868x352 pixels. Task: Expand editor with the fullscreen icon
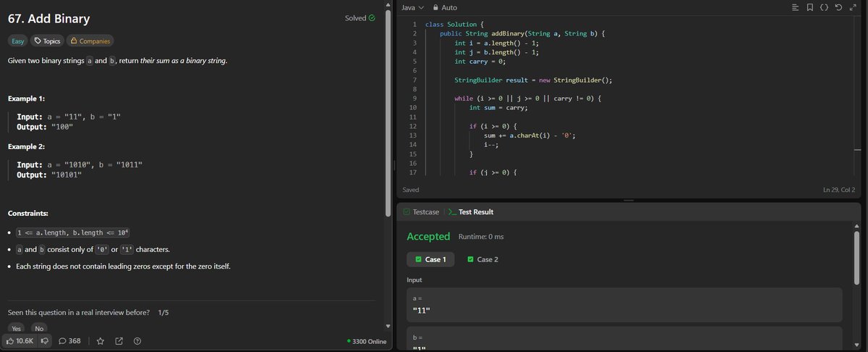853,7
